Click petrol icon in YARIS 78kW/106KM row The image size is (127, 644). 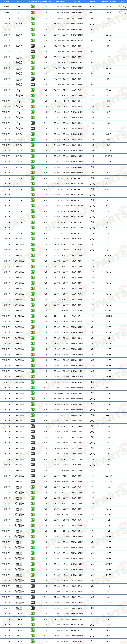(x=33, y=636)
